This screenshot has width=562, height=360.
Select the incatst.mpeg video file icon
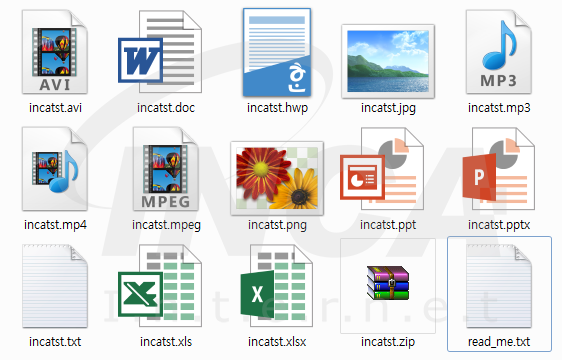pos(166,169)
